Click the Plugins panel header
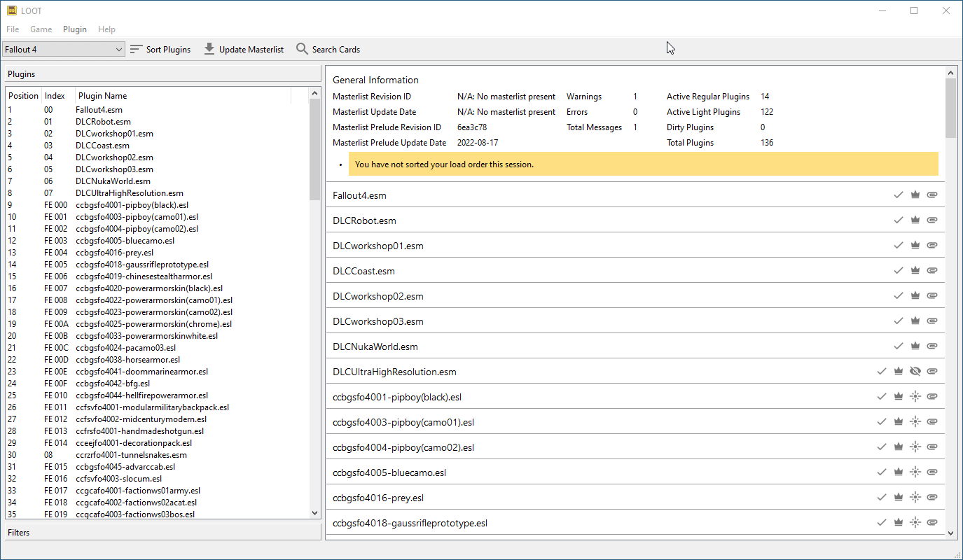The width and height of the screenshot is (963, 560). pos(162,74)
